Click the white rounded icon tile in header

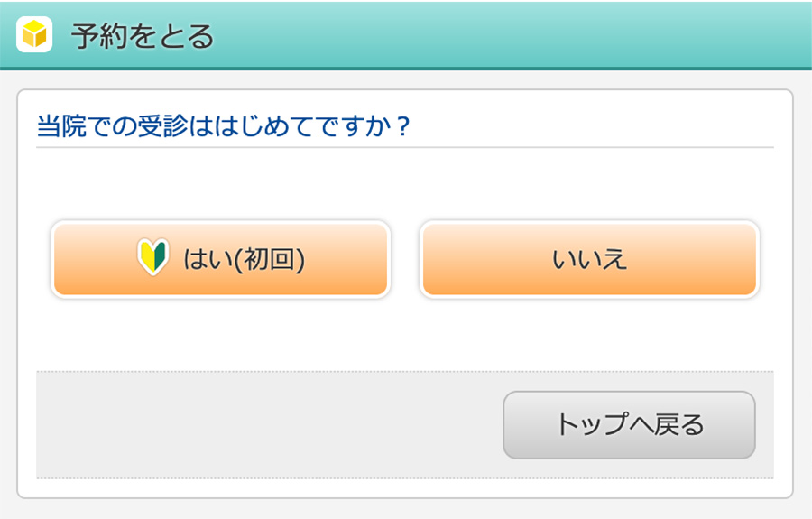click(x=34, y=34)
